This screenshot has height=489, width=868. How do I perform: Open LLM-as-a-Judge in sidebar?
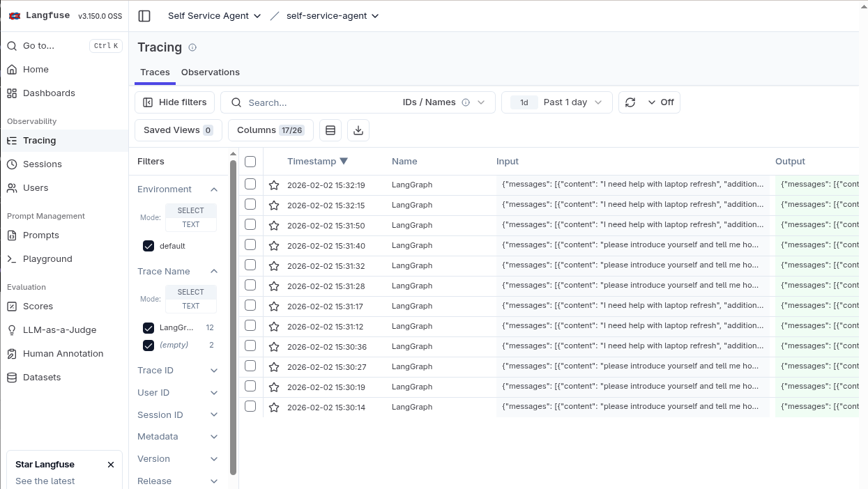[x=64, y=330]
